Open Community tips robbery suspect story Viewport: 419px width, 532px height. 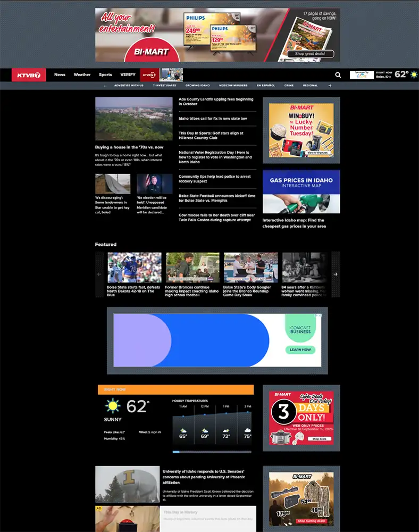(x=215, y=179)
